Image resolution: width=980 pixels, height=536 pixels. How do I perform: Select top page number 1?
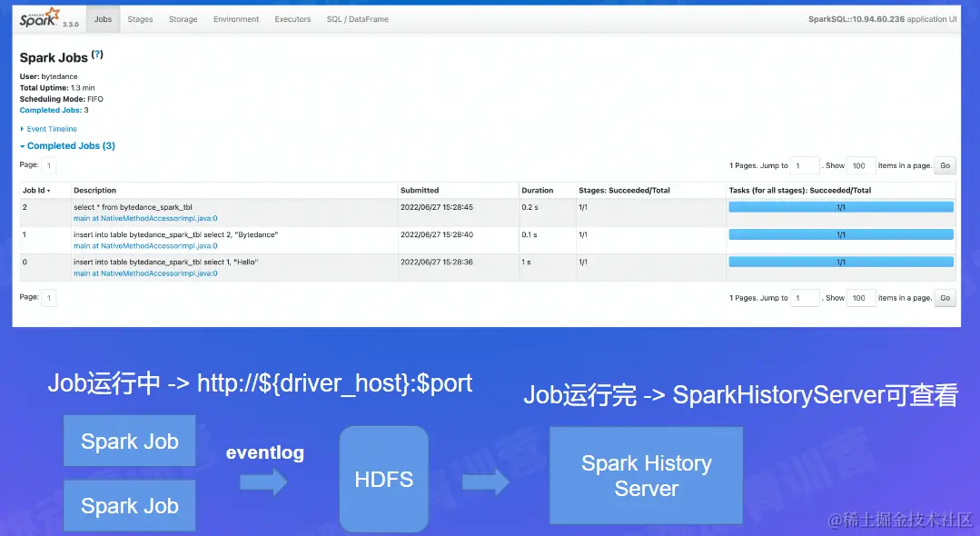click(49, 165)
